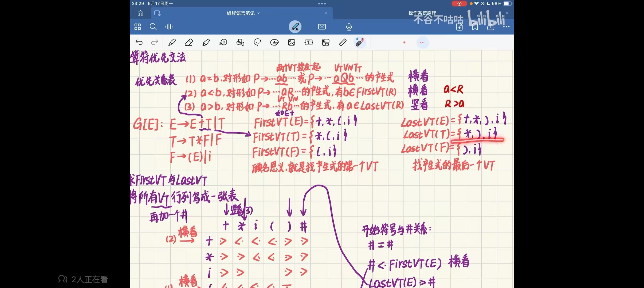Select the pen drawing tool
The image size is (644, 288).
click(x=172, y=42)
